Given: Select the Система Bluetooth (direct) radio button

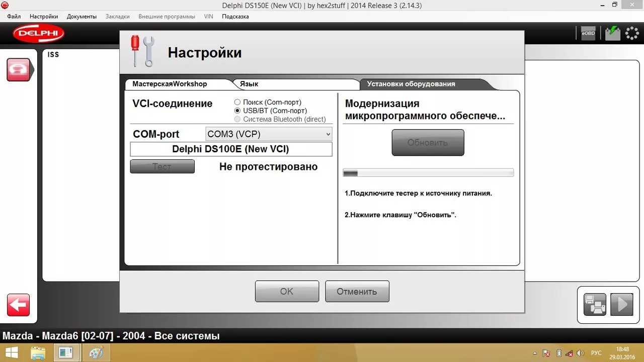Looking at the screenshot, I should tap(237, 119).
